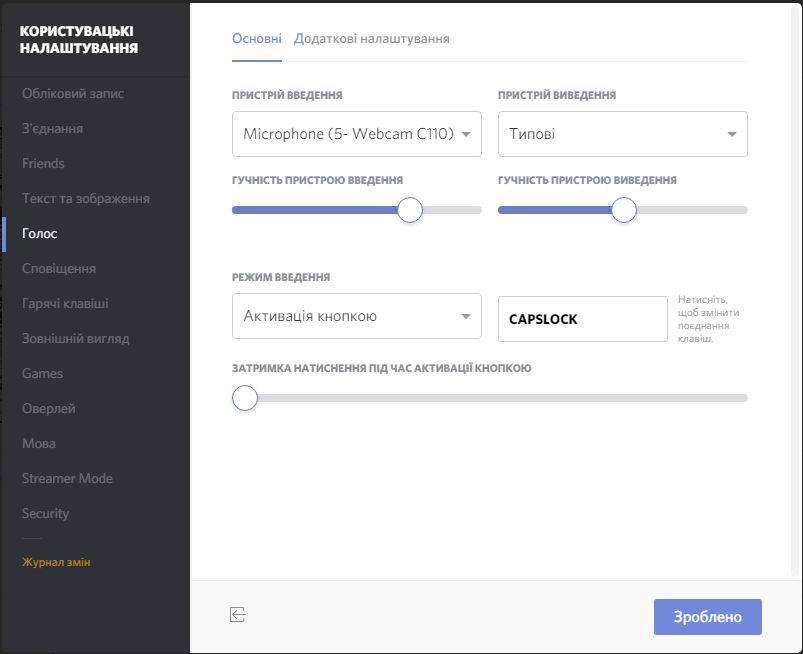
Task: Open the input device dropdown
Action: [356, 134]
